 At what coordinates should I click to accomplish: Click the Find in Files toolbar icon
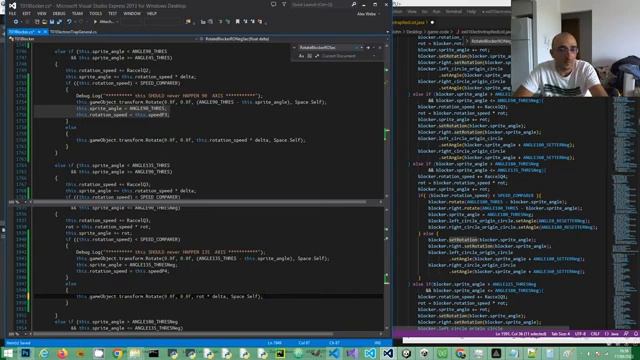[188, 22]
